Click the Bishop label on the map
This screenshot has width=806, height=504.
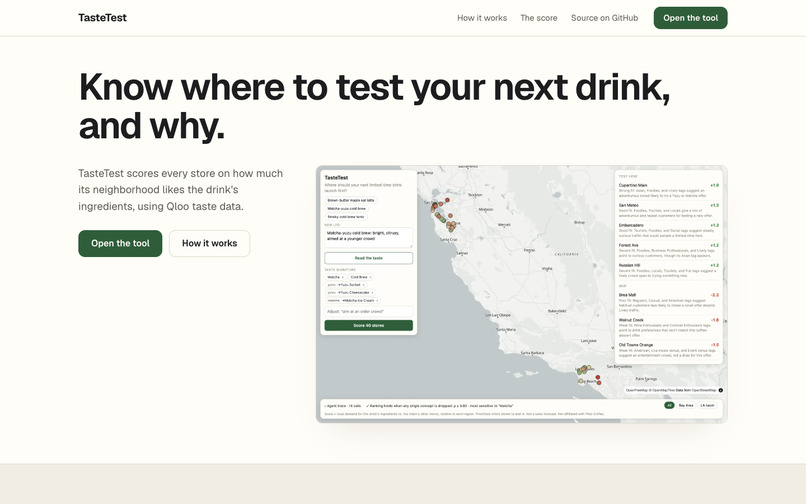pyautogui.click(x=579, y=222)
